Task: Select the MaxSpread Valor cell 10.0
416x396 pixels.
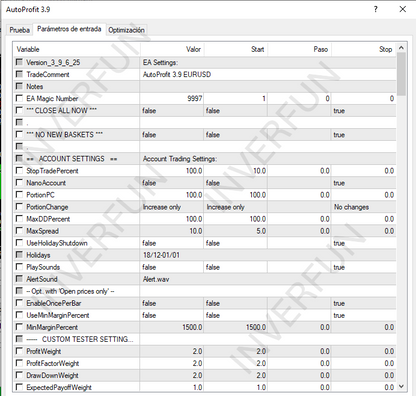Action: click(x=172, y=231)
